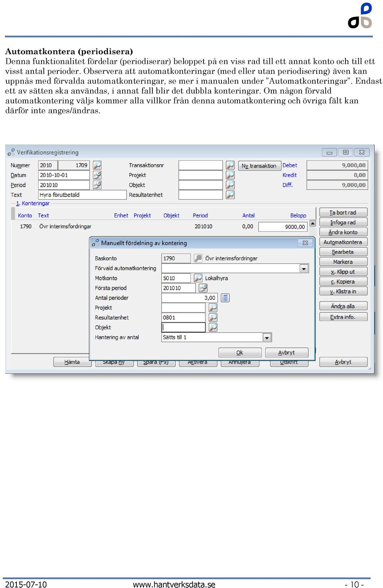The height and width of the screenshot is (588, 383).
Task: Open the calculator icon beside Antal perioder
Action: coord(225,298)
